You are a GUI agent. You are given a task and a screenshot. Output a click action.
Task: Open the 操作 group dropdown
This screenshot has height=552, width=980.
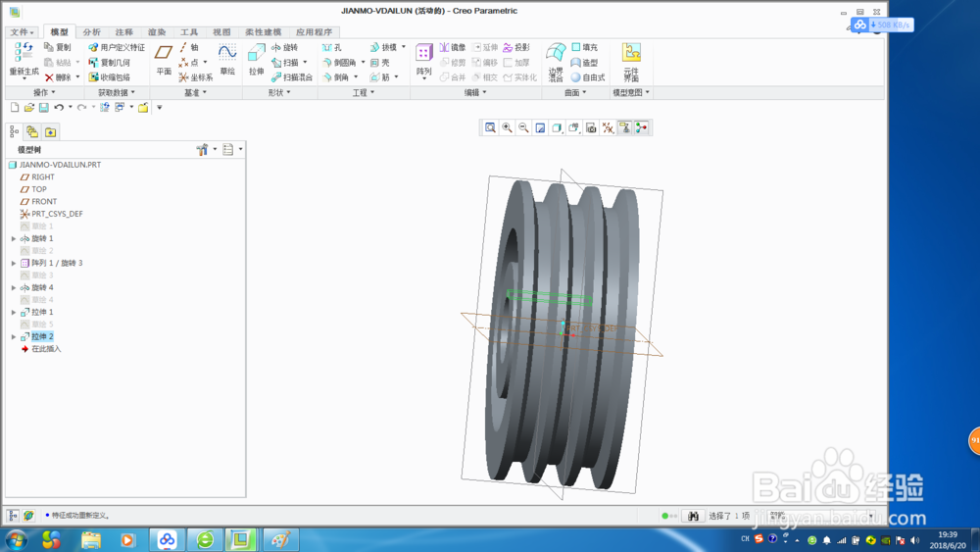(x=44, y=92)
